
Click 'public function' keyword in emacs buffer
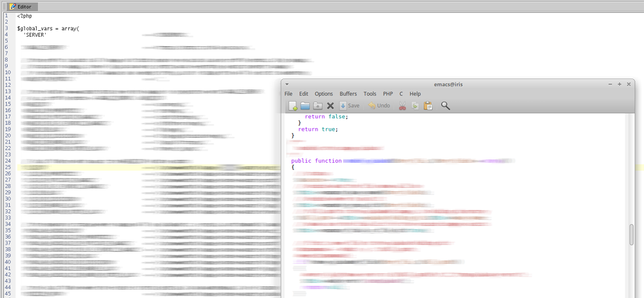click(316, 161)
